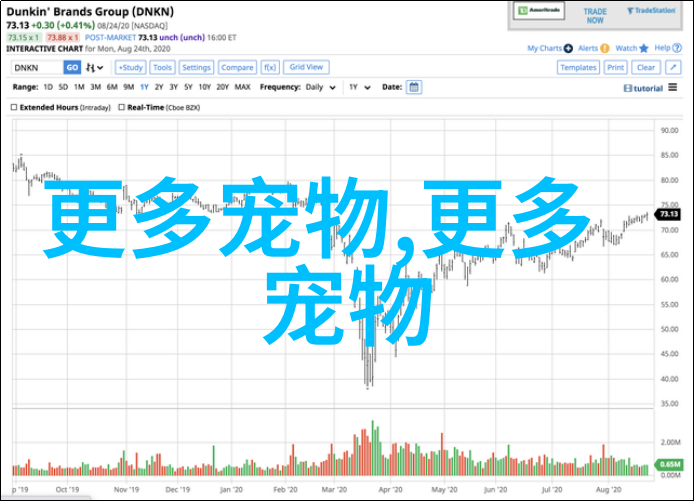Click the red 73.88 x 1 ask
The width and height of the screenshot is (695, 502).
tap(62, 38)
